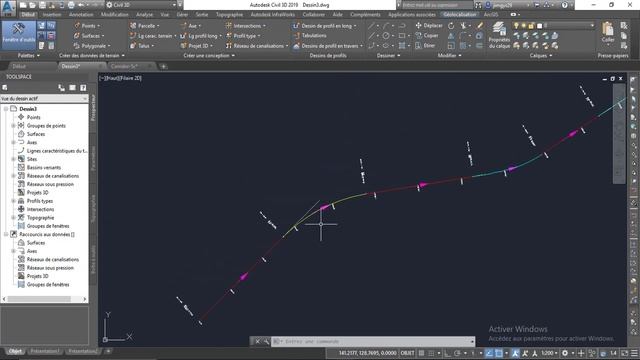Switch to the Début document tab
Viewport: 640px width, 360px height.
click(19, 66)
